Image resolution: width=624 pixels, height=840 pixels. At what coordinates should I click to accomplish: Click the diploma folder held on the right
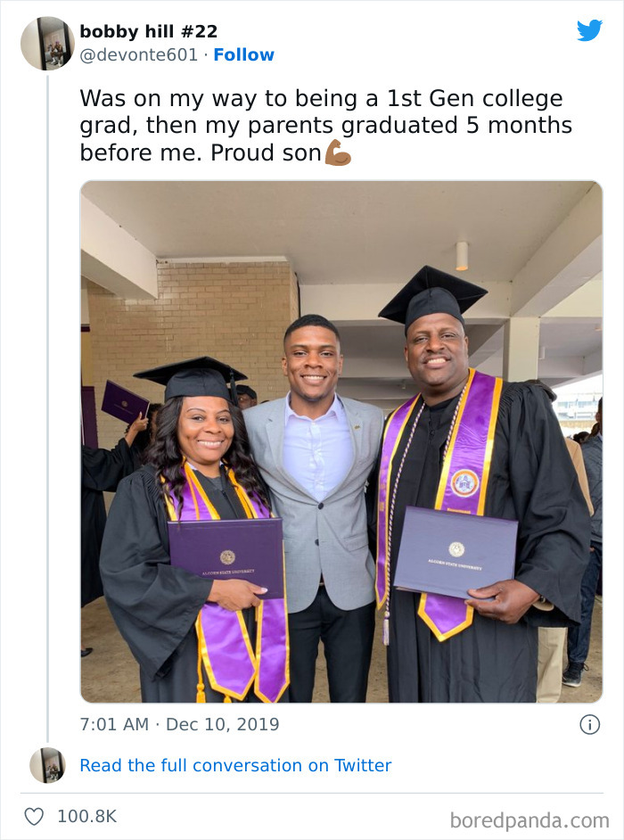455,551
